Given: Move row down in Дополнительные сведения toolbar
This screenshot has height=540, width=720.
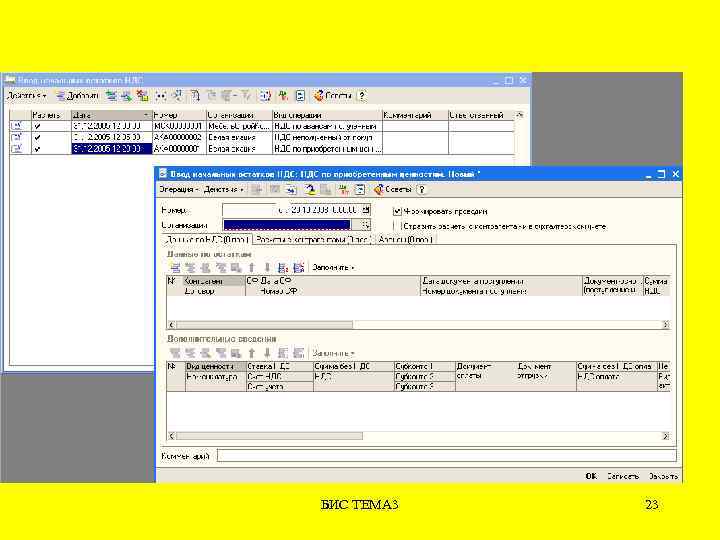Looking at the screenshot, I should click(267, 353).
